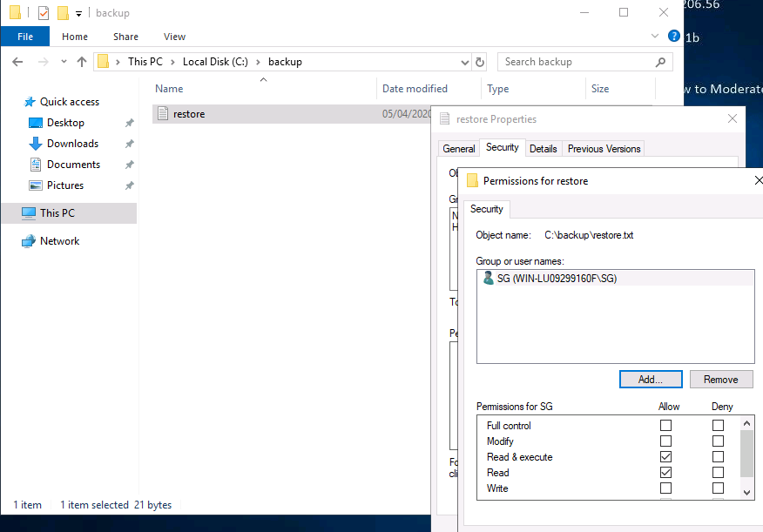Click the Back navigation arrow
This screenshot has width=763, height=532.
click(17, 62)
